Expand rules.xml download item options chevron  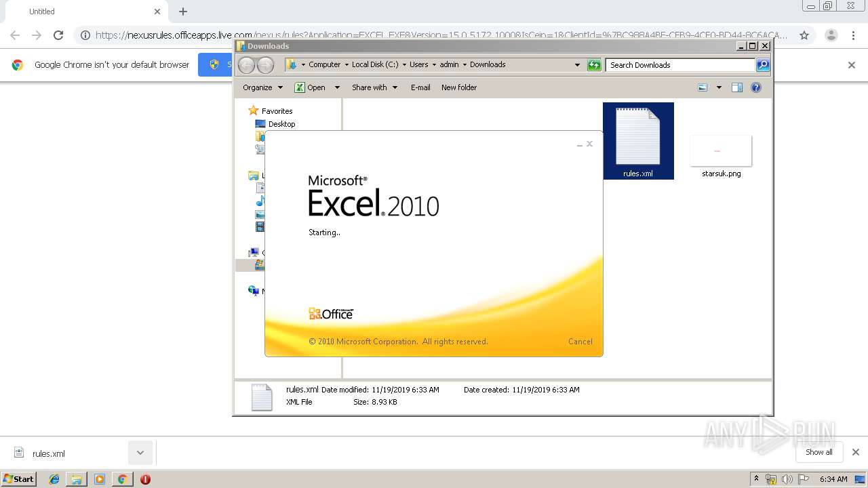pyautogui.click(x=140, y=453)
